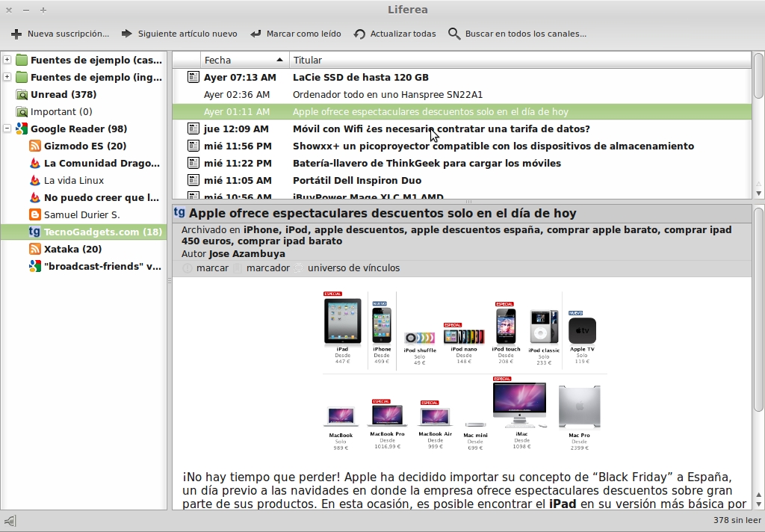Click the La vida Linux flame icon

(34, 180)
